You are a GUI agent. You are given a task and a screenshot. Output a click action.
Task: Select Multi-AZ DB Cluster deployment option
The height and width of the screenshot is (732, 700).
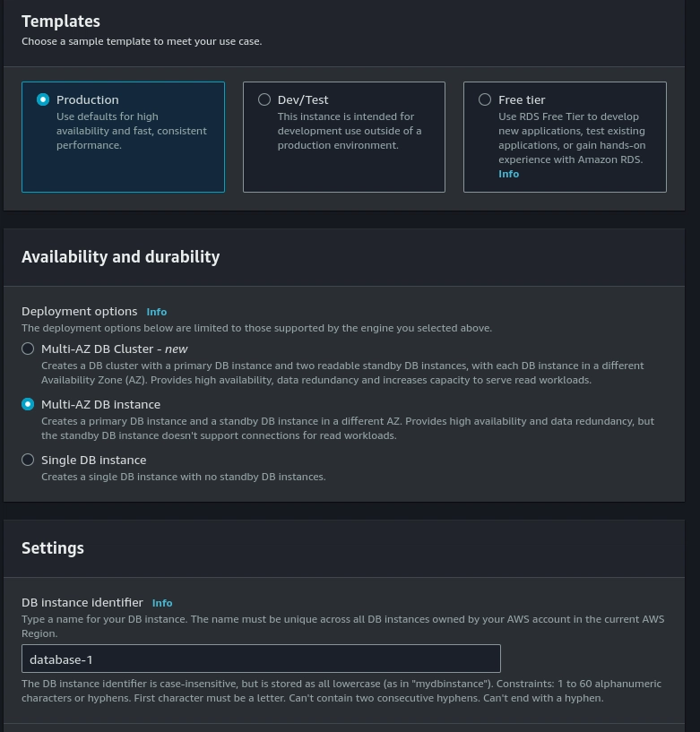click(x=28, y=349)
